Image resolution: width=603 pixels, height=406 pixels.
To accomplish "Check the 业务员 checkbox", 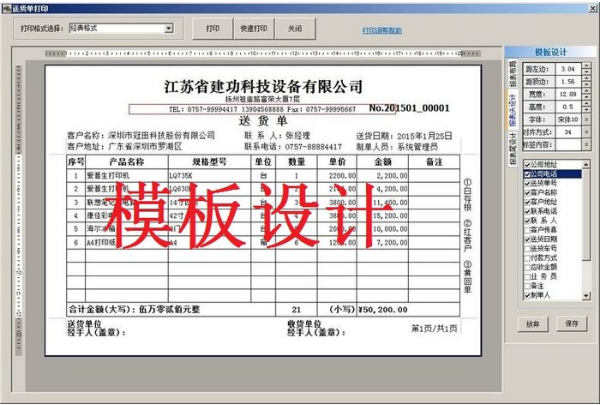I will pyautogui.click(x=528, y=277).
